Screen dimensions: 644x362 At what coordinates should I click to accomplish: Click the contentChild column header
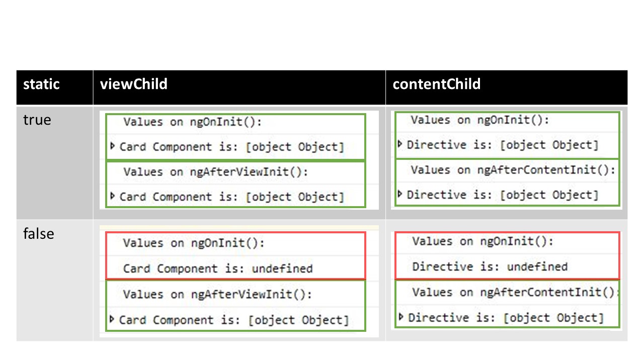click(436, 83)
